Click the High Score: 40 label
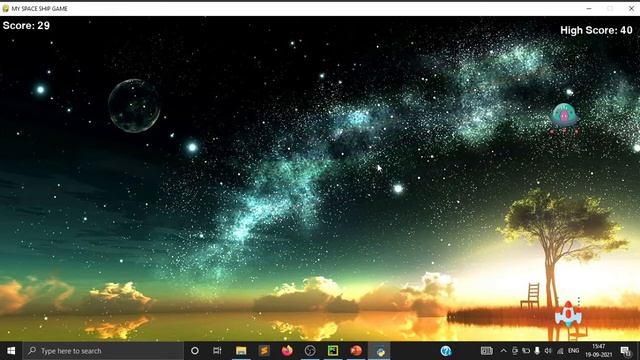 [x=596, y=30]
